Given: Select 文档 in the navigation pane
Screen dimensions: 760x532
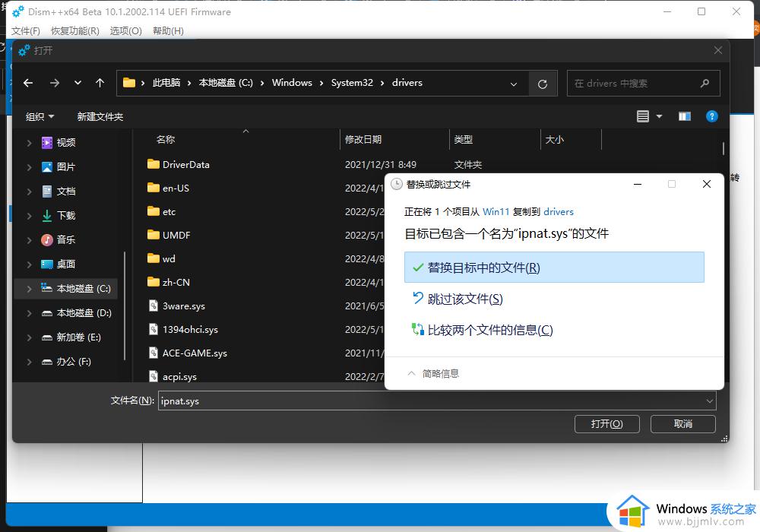Looking at the screenshot, I should [x=66, y=191].
